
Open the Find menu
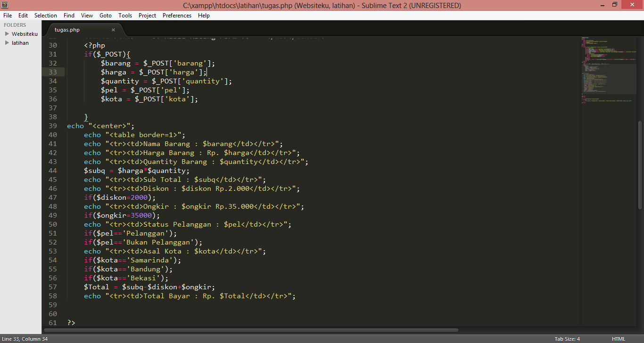tap(69, 15)
